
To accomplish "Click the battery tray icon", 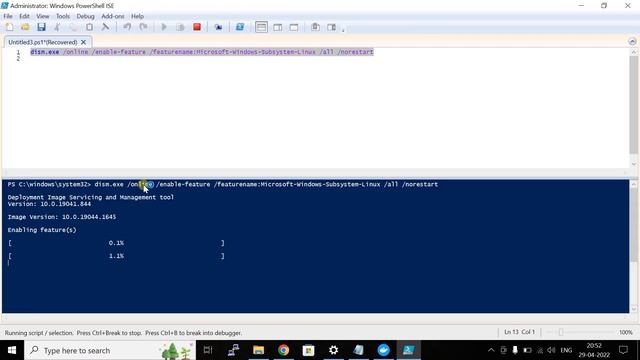I will point(527,350).
